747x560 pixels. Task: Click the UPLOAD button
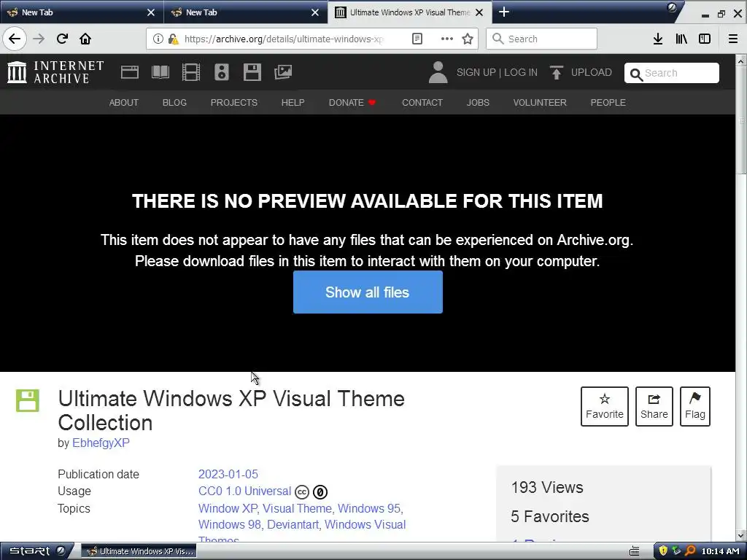581,72
